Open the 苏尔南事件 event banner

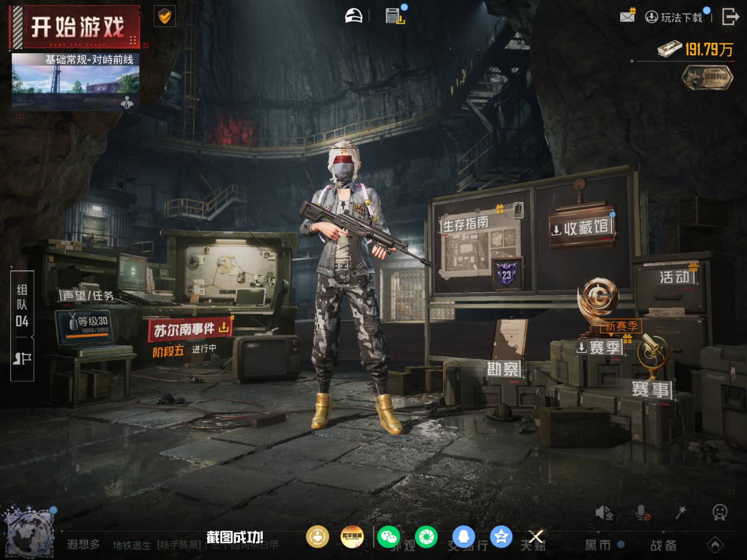coord(190,329)
